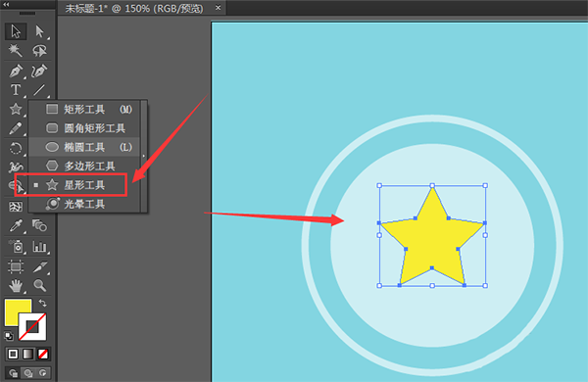
Task: Select the Direct Selection tool
Action: pos(39,31)
